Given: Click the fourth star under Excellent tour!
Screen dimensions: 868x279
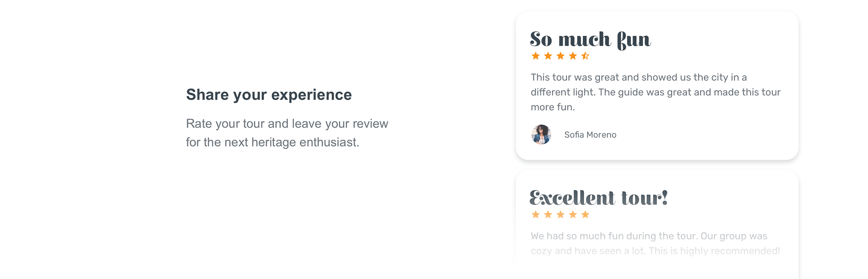Looking at the screenshot, I should click(573, 215).
